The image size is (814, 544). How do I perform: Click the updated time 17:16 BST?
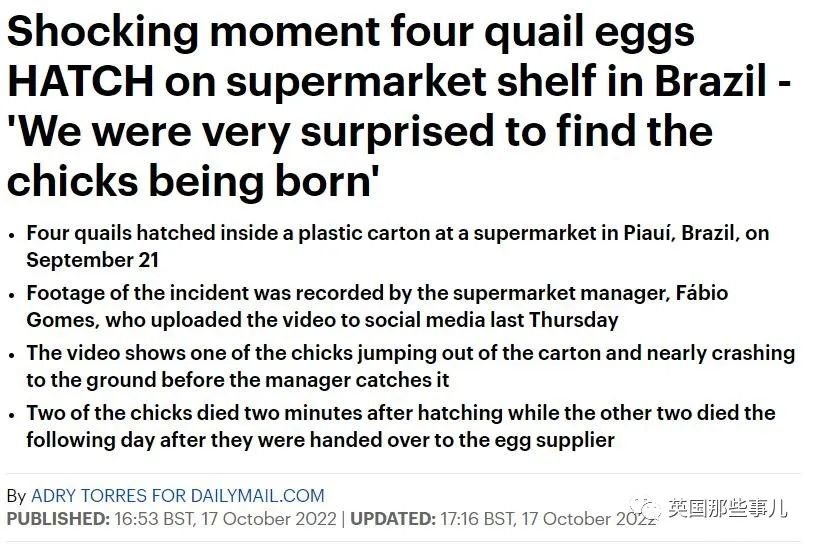478,519
